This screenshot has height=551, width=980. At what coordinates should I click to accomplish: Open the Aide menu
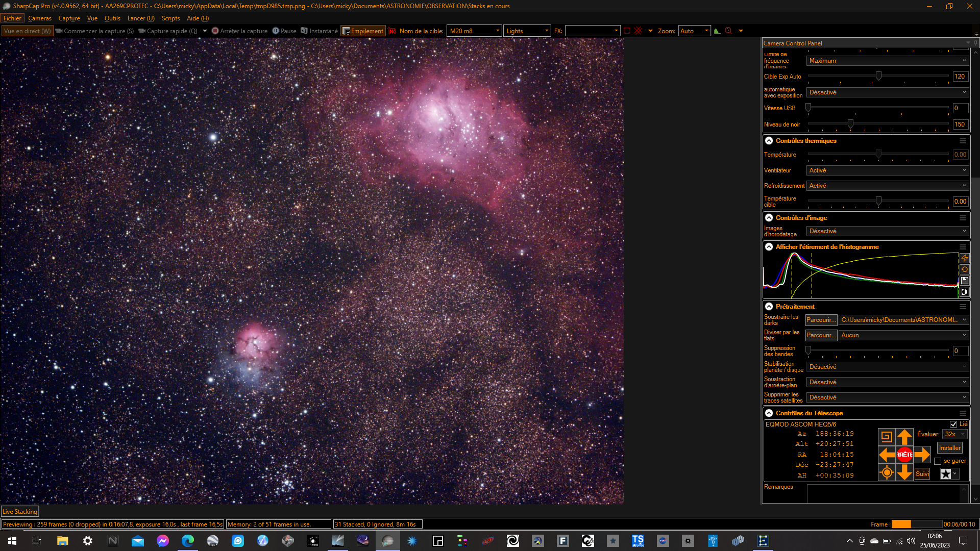(x=198, y=18)
